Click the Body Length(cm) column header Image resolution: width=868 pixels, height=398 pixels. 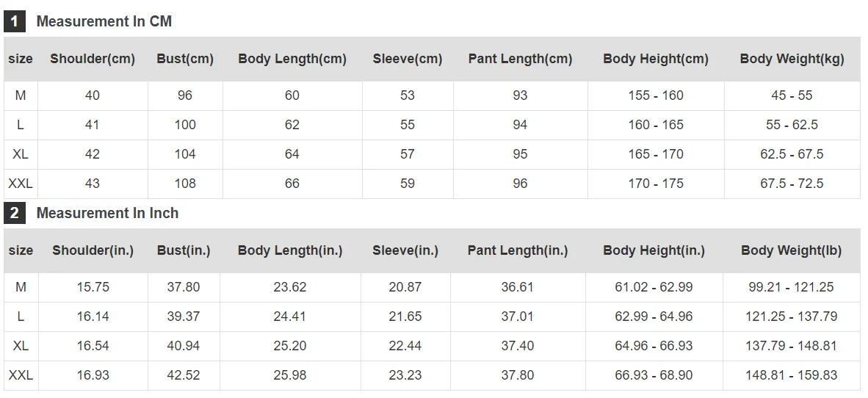tap(292, 59)
